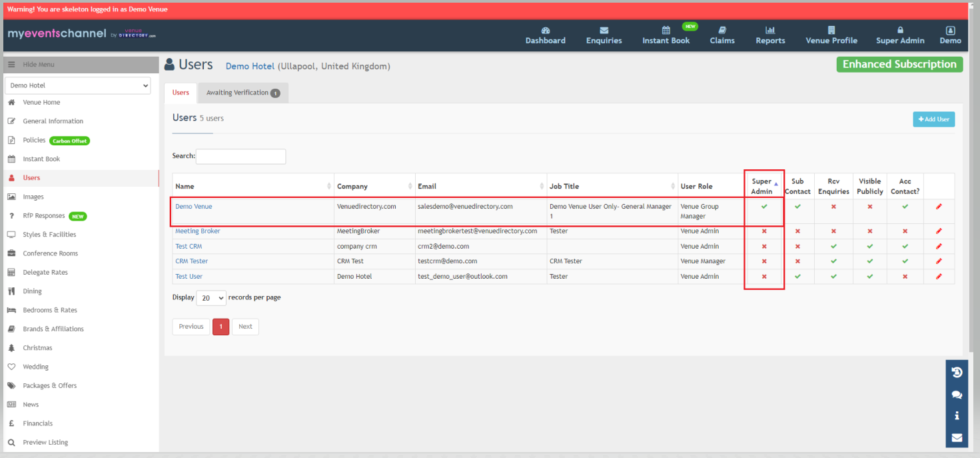Click the Add User button

(x=933, y=119)
